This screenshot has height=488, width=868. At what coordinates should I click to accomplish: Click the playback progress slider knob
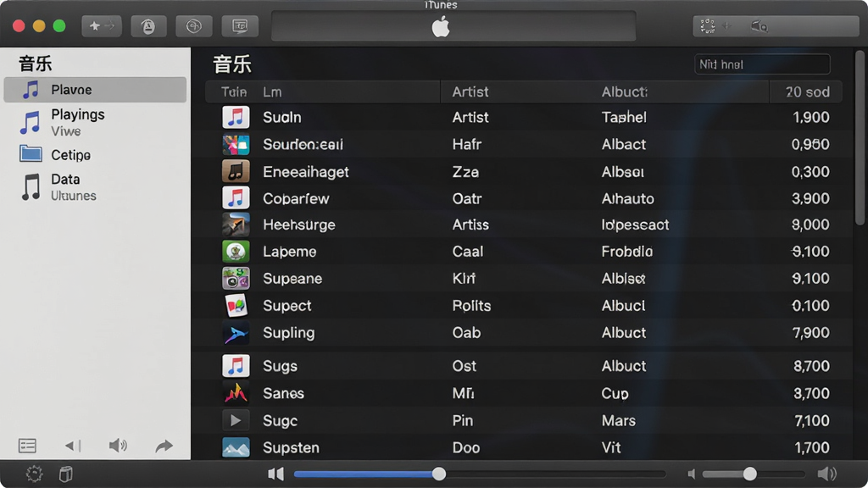pyautogui.click(x=439, y=474)
